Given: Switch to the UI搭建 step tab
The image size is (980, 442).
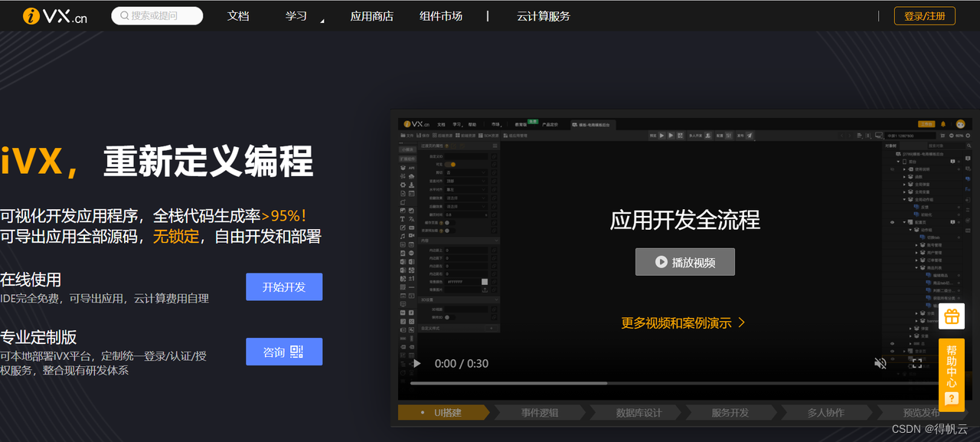Looking at the screenshot, I should pos(444,412).
